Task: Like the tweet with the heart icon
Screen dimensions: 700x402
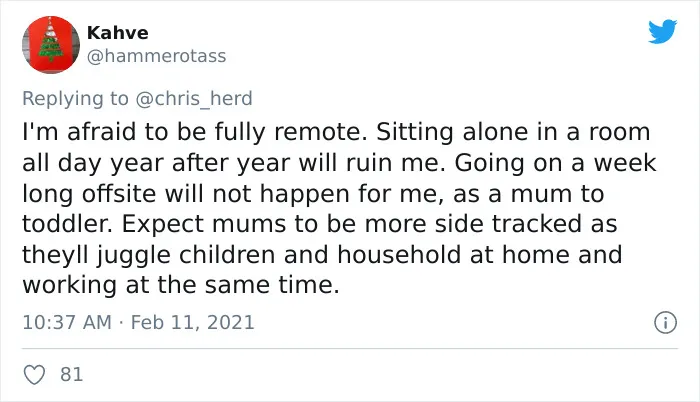Action: 34,375
